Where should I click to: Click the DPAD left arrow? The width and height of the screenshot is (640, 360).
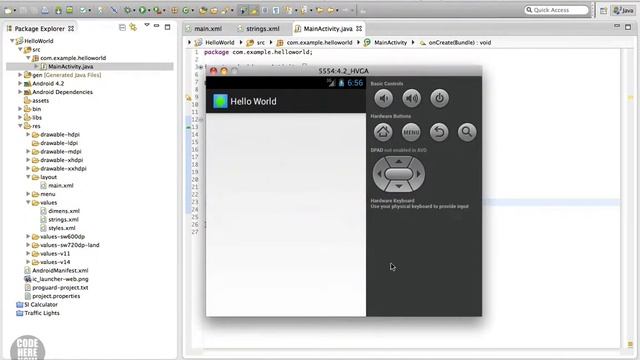[379, 174]
